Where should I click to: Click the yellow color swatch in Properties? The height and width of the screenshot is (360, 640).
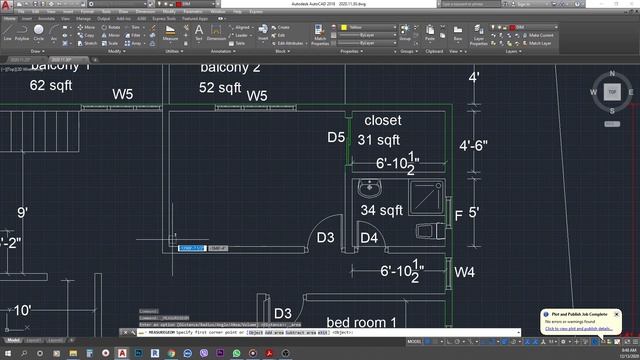pos(344,27)
